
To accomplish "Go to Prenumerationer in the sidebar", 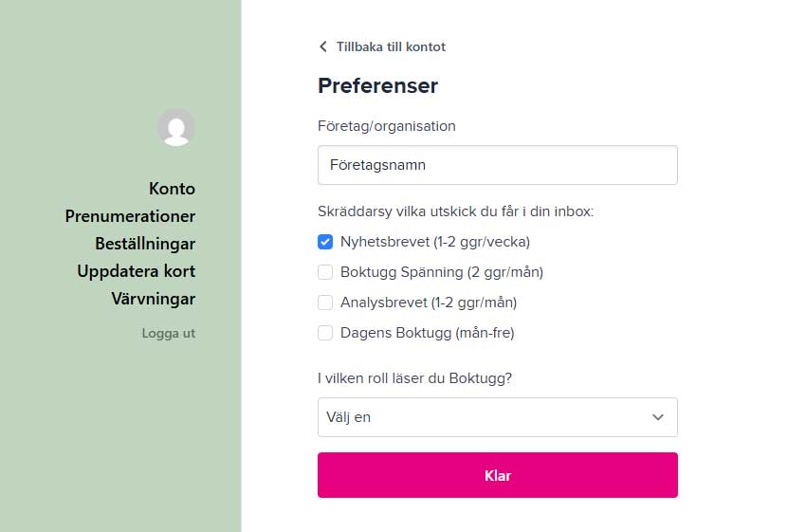I will (130, 216).
